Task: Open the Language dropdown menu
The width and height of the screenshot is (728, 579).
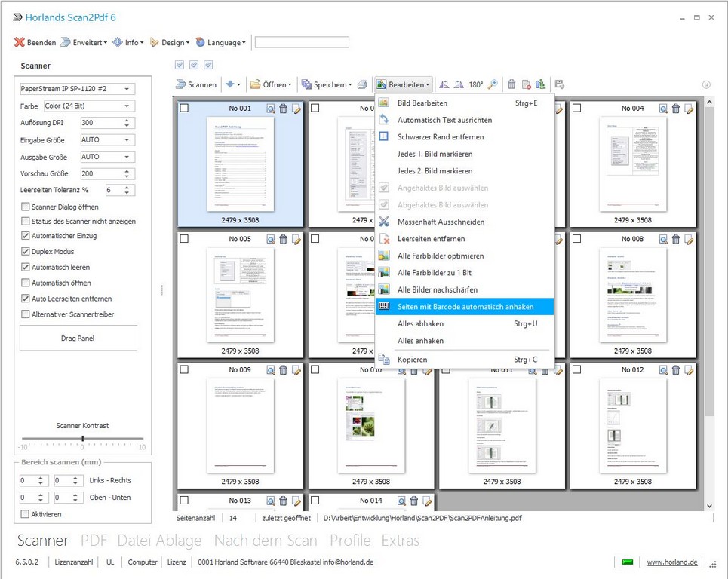Action: click(x=221, y=43)
